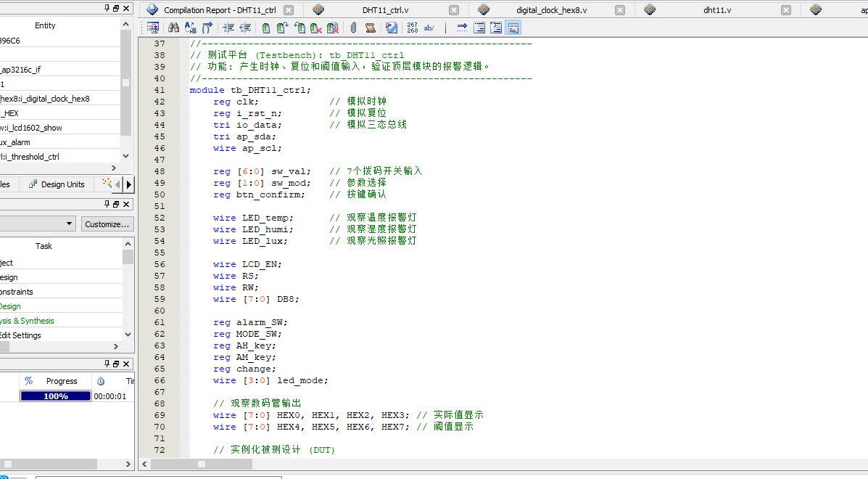This screenshot has height=479, width=868.
Task: Switch to the Compilation Report - DHT11_ctrl tab
Action: pyautogui.click(x=220, y=10)
